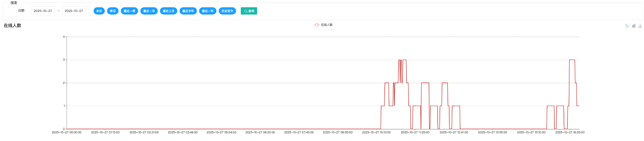The width and height of the screenshot is (644, 141).
Task: Choose 最近三月 date range
Action: [169, 11]
